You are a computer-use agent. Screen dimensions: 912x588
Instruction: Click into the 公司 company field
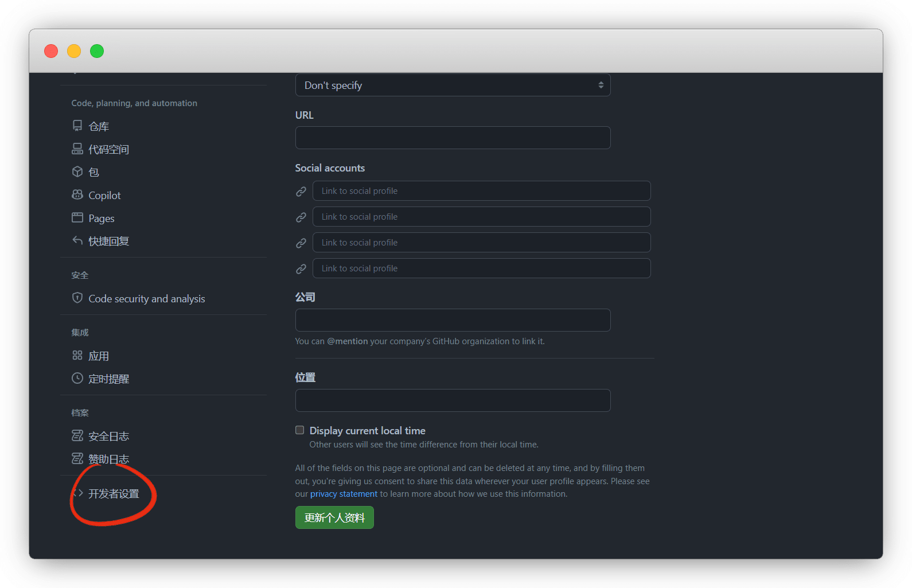pyautogui.click(x=453, y=320)
